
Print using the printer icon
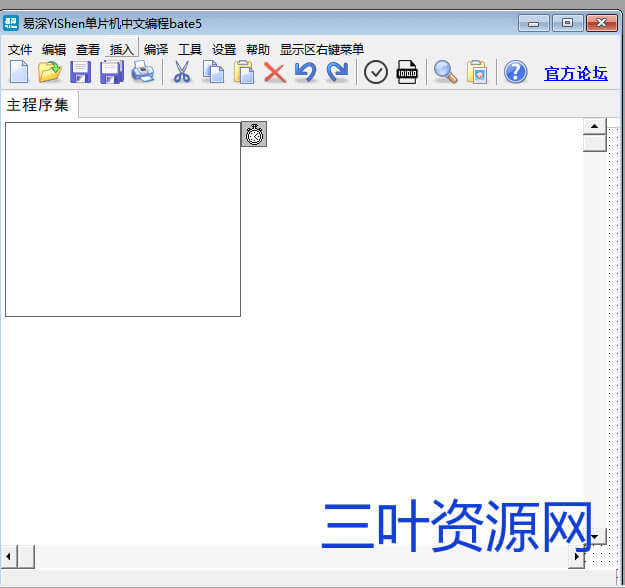(x=143, y=72)
